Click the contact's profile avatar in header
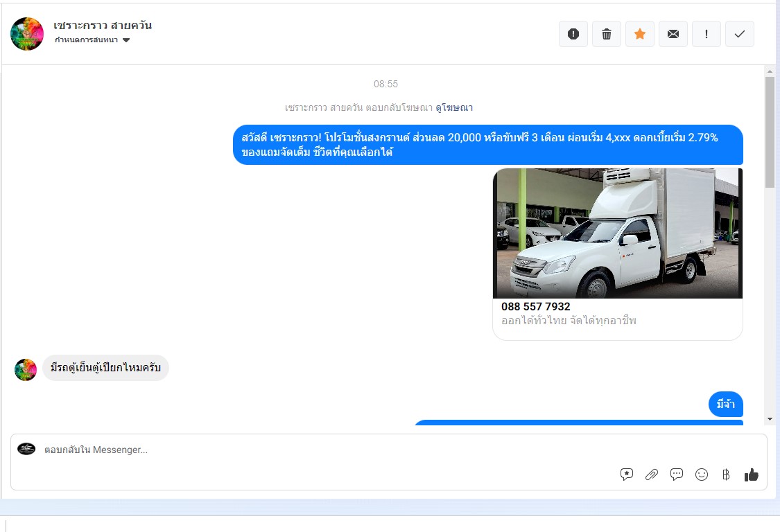This screenshot has height=532, width=780. (x=27, y=34)
